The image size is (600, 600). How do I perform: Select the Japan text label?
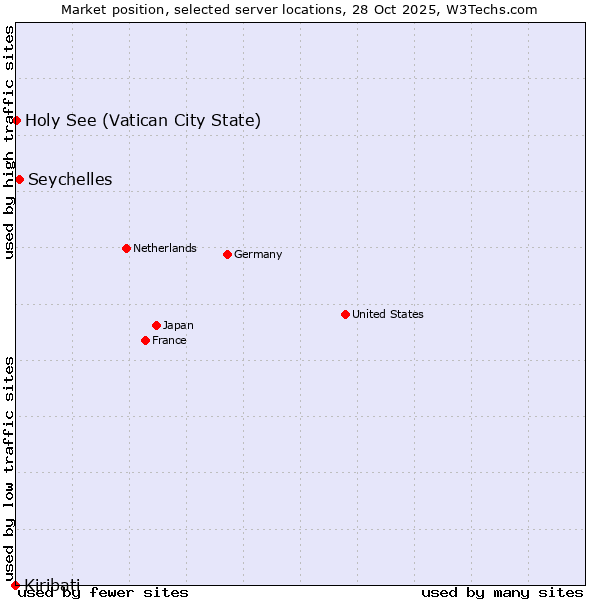(x=178, y=325)
